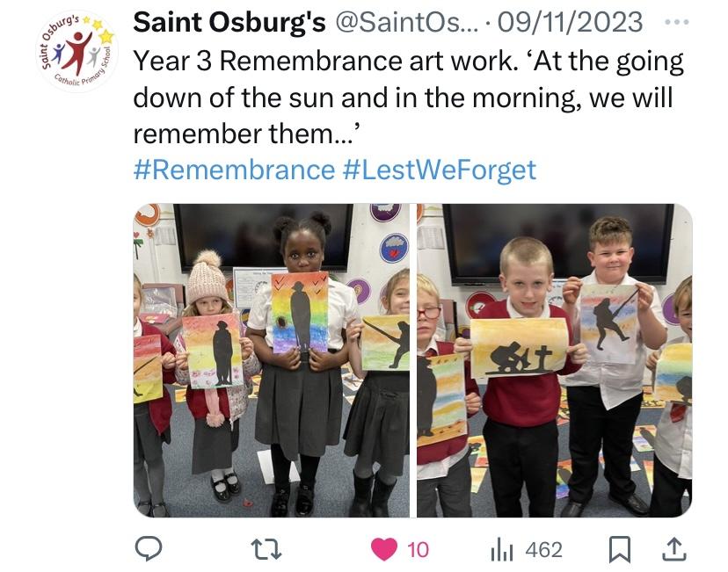Open the three-dot more options menu
The width and height of the screenshot is (728, 572).
point(676,22)
